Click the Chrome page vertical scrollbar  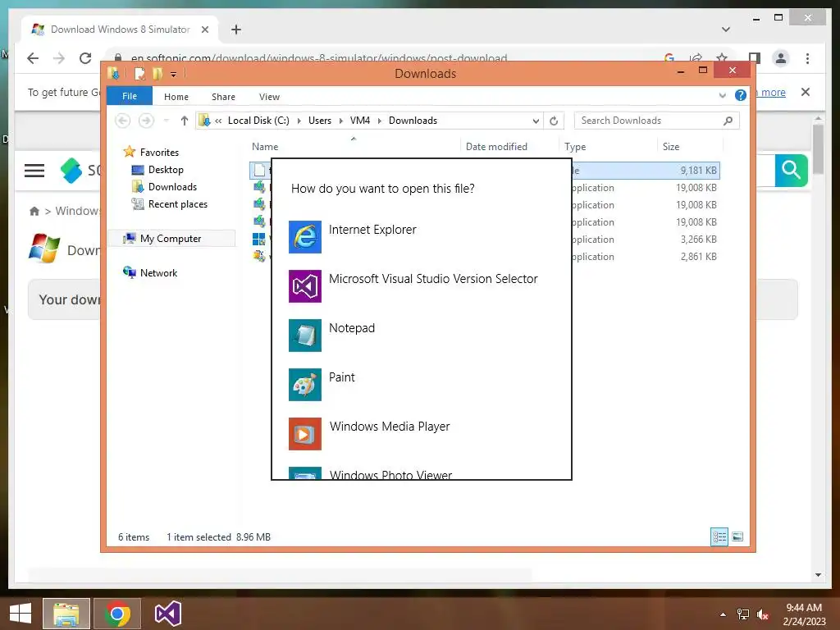pos(818,149)
